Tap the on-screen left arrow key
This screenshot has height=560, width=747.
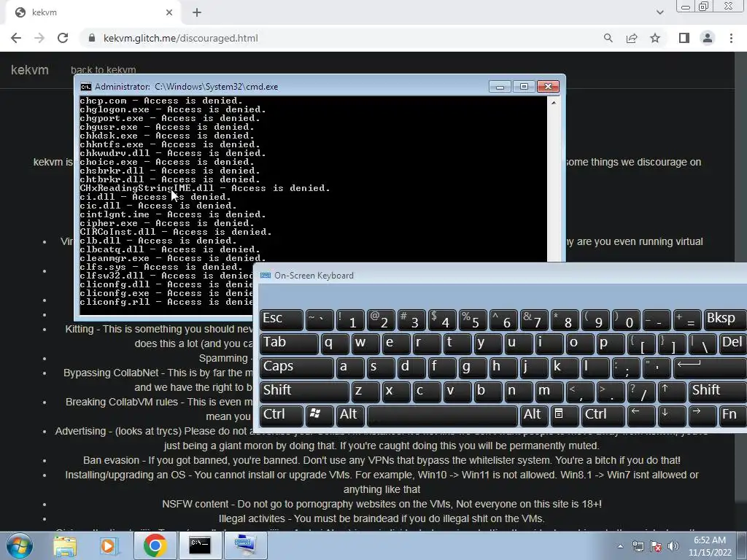(x=641, y=415)
